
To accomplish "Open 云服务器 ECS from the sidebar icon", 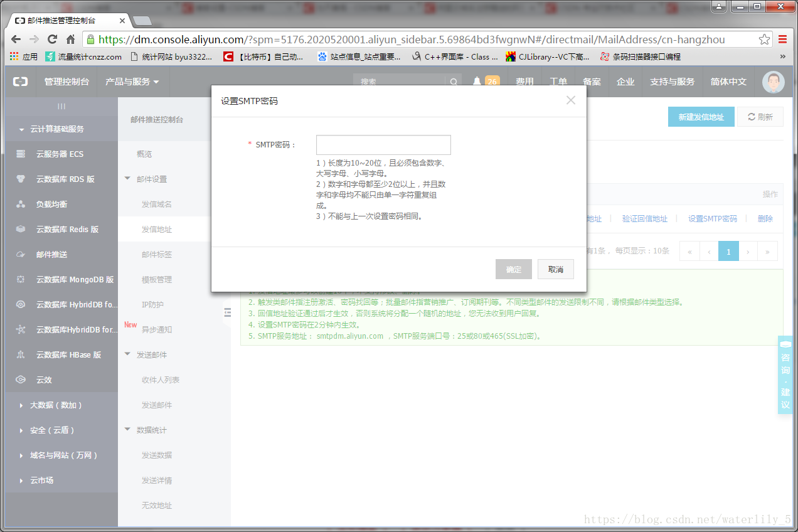I will coord(21,154).
